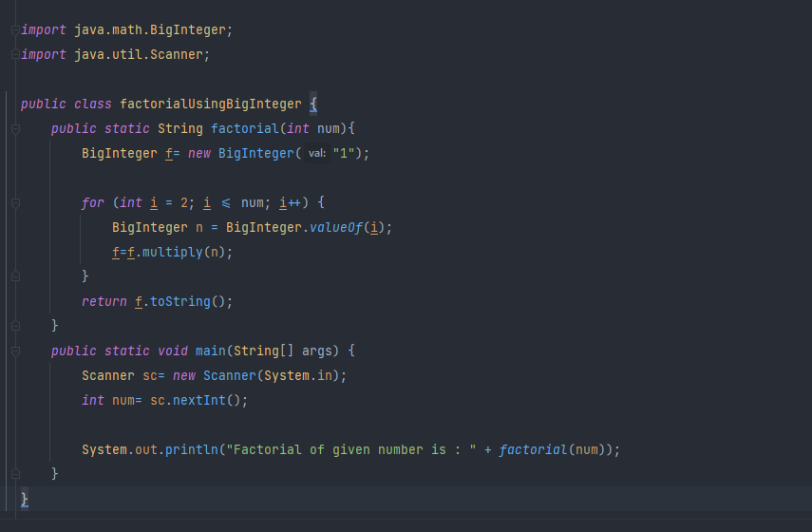
Task: Click fold end marker after return statement
Action: [15, 326]
